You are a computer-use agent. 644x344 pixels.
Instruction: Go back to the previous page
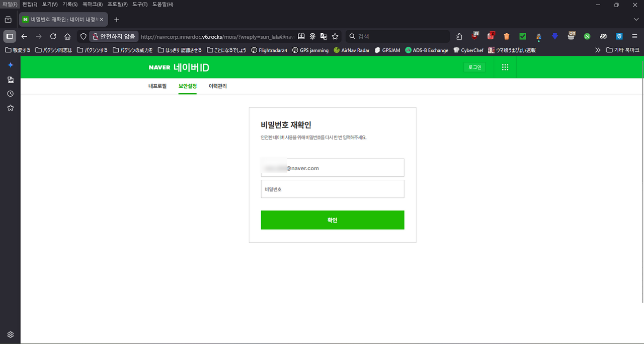click(x=24, y=36)
